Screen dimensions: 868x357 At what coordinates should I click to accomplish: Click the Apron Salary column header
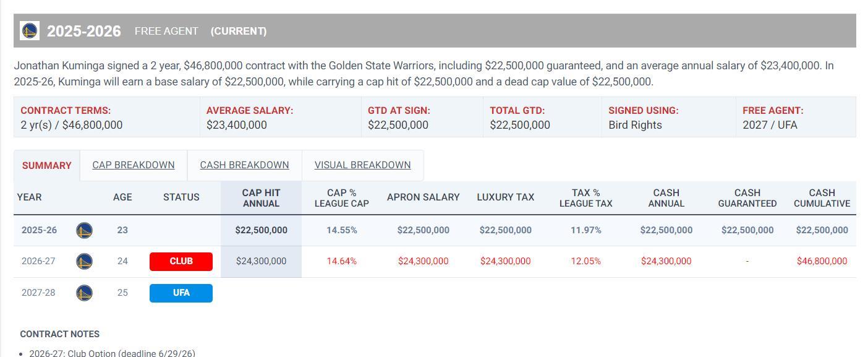point(423,197)
